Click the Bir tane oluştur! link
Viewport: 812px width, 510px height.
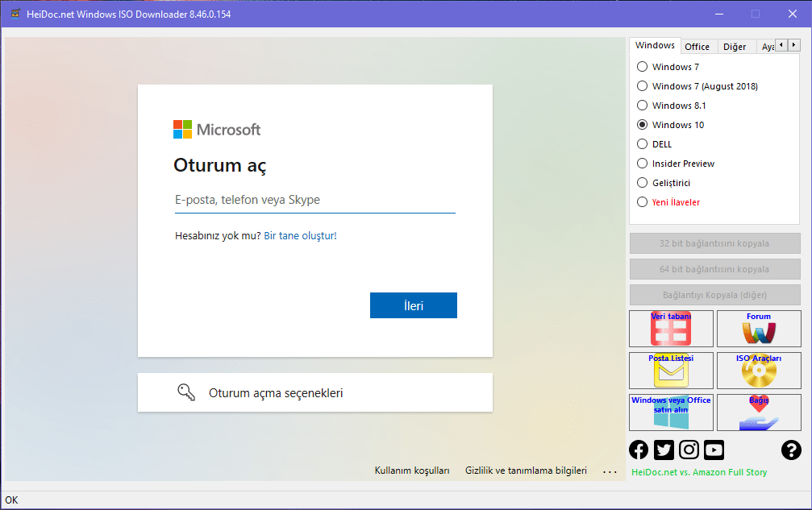[x=300, y=236]
